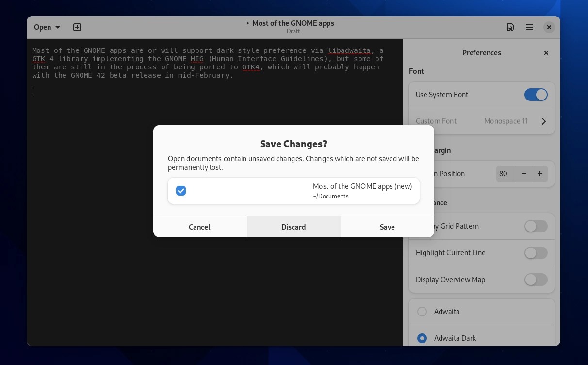
Task: Click the find document icon in header bar
Action: pos(510,27)
